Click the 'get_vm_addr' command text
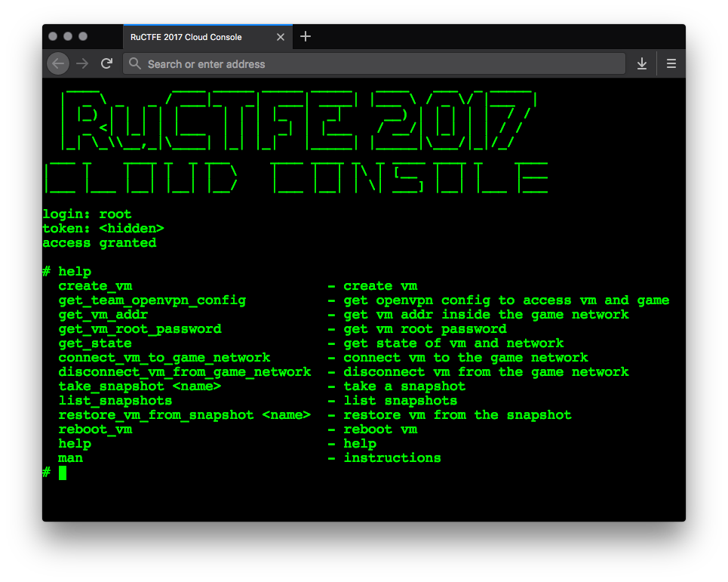Viewport: 728px width, 582px height. click(103, 315)
